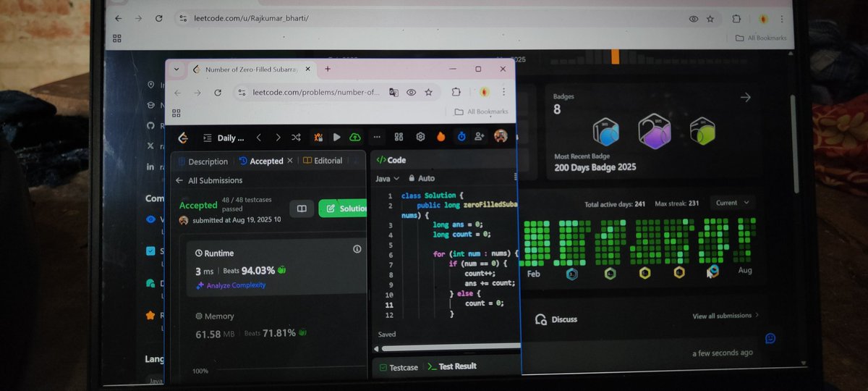Open the three-dots more options in toolbar

376,137
